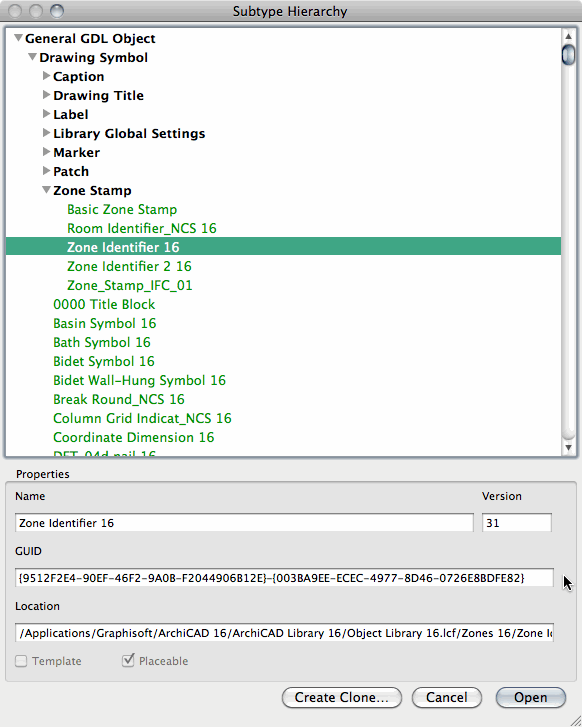
Task: Select Zone_Stamp_IFC_01 item
Action: [129, 285]
